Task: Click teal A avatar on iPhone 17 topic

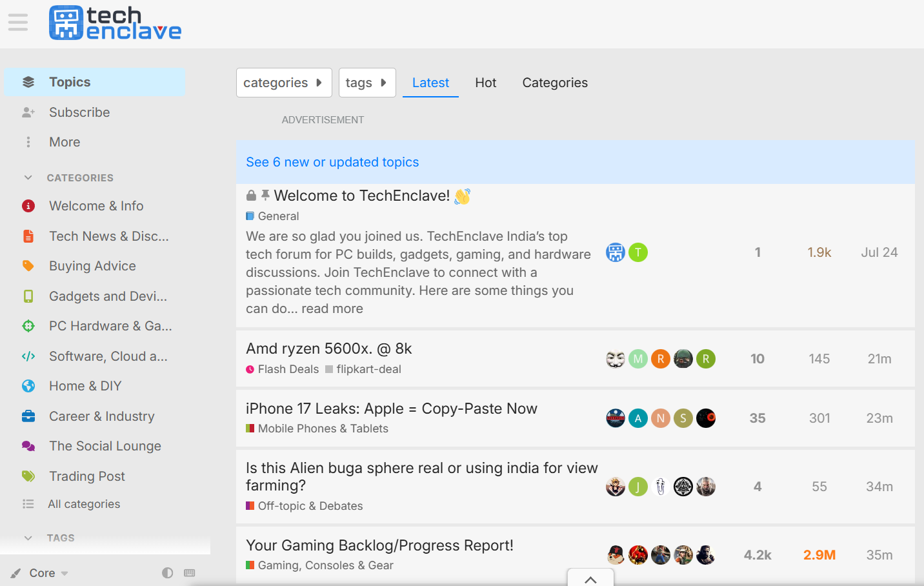Action: (x=638, y=418)
